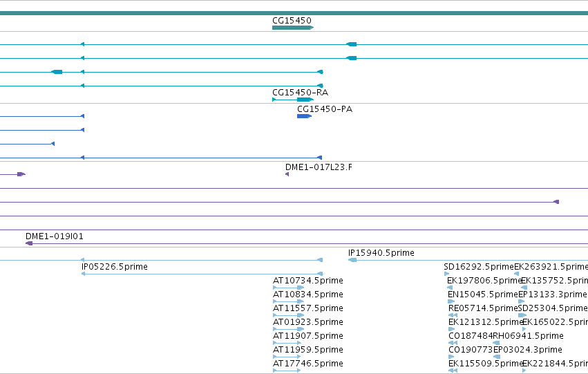
Task: Select AT10834.5prime EST label
Action: (308, 294)
